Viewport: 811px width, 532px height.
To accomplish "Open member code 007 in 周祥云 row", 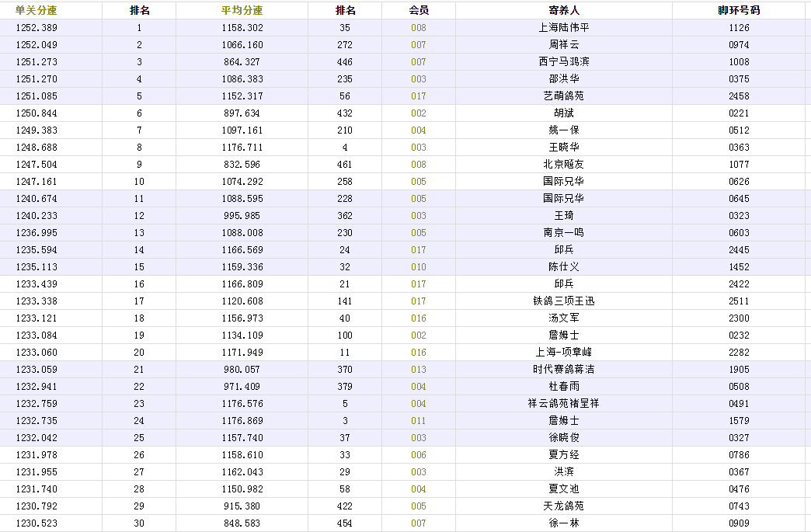I will tap(419, 45).
